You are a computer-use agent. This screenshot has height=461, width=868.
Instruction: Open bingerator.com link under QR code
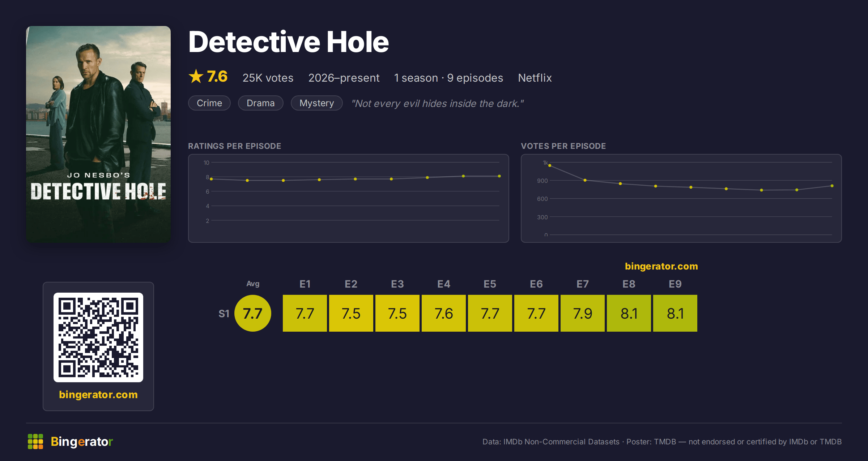pyautogui.click(x=98, y=395)
